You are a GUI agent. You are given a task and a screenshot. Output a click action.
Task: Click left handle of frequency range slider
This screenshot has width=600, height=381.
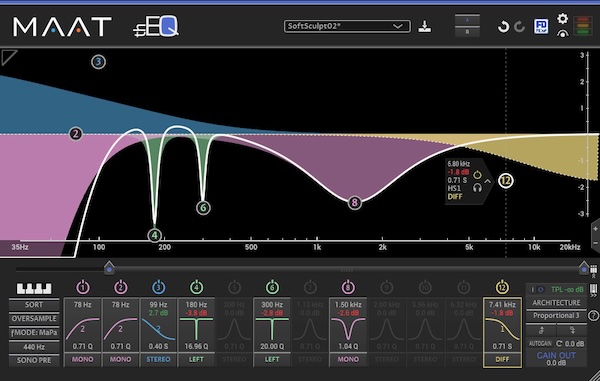[x=109, y=267]
